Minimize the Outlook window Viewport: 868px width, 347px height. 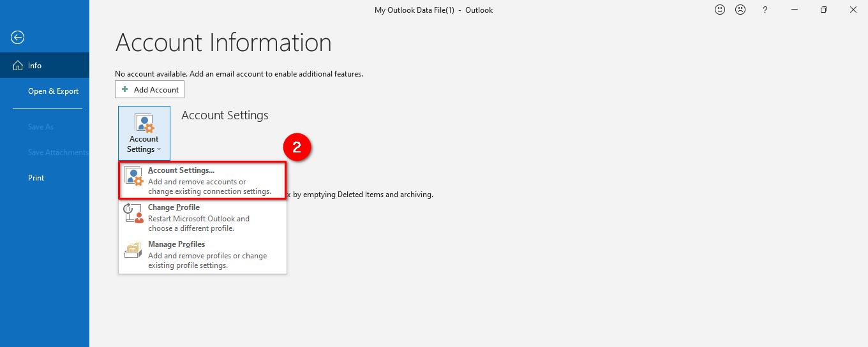point(795,10)
